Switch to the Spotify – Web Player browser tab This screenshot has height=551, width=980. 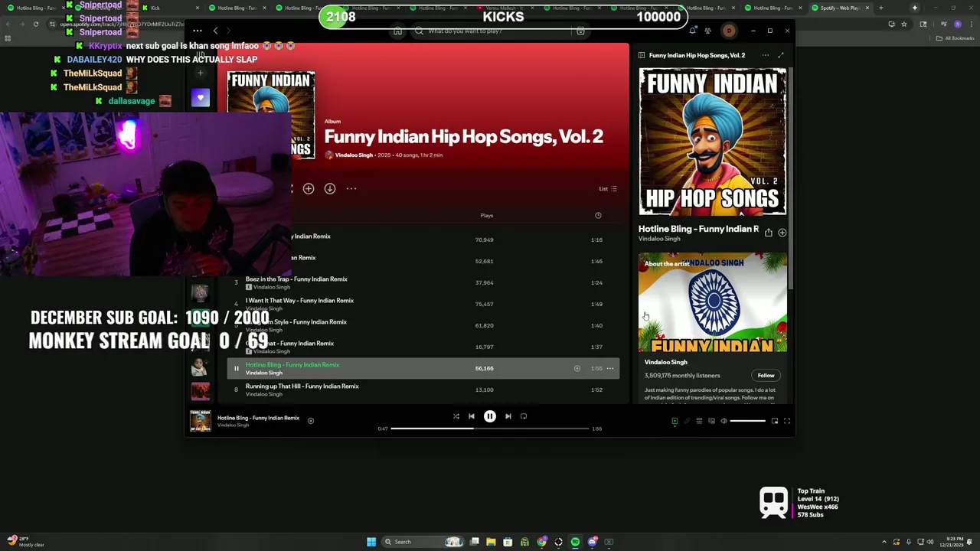coord(839,8)
